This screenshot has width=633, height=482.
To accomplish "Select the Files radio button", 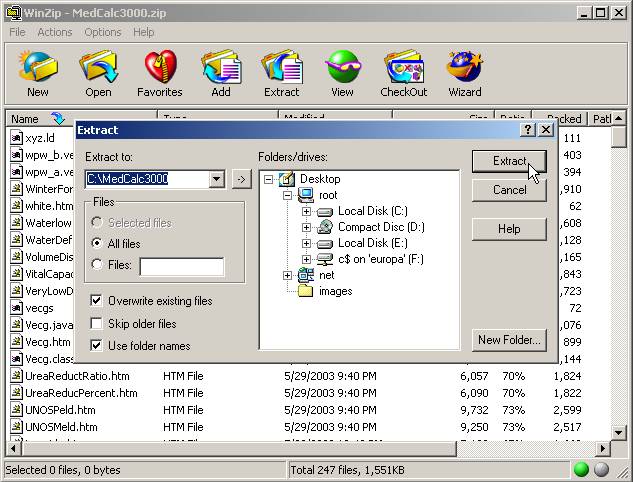I will [97, 265].
